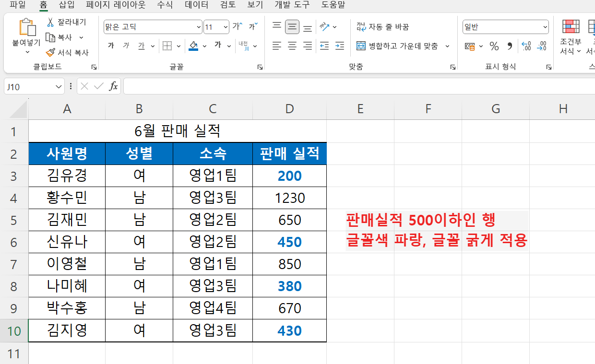595x364 pixels.
Task: Toggle 병합하고 가운데 맞춤 merge and center
Action: pos(402,46)
